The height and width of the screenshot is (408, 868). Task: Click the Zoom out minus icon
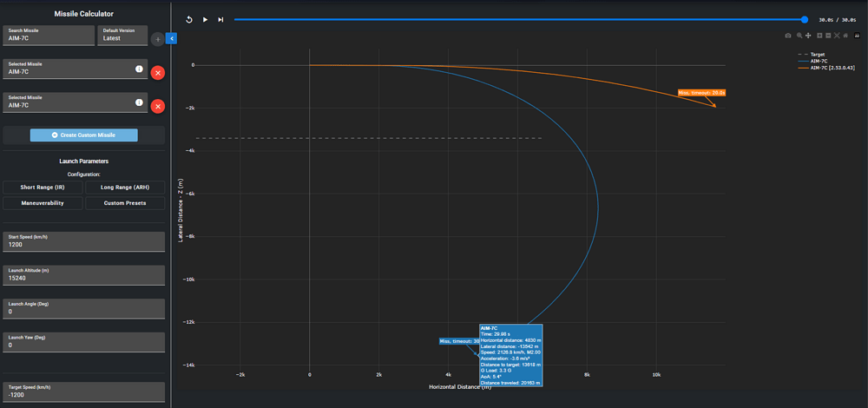coord(828,36)
